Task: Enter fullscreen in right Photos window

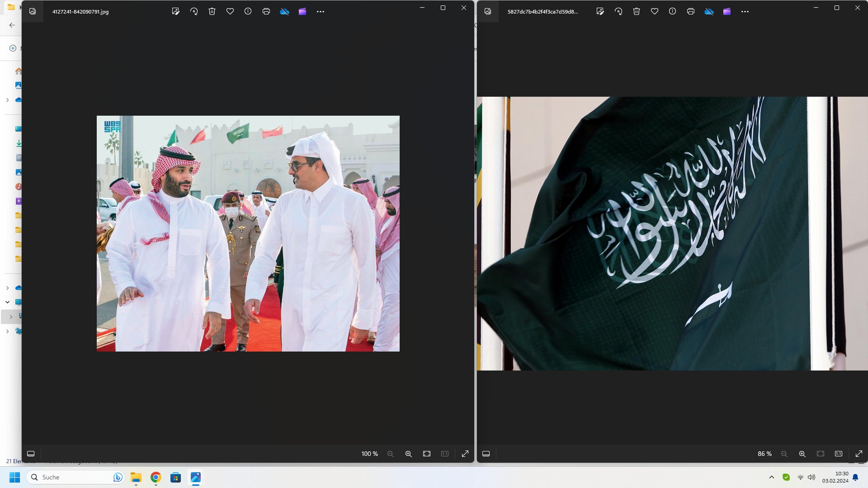Action: point(859,454)
